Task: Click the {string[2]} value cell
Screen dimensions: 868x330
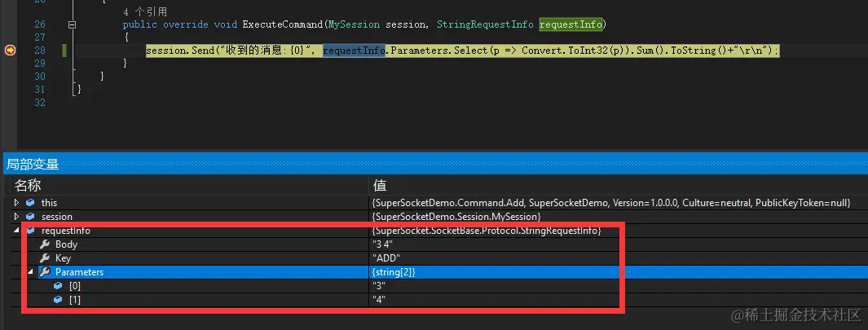Action: 394,272
